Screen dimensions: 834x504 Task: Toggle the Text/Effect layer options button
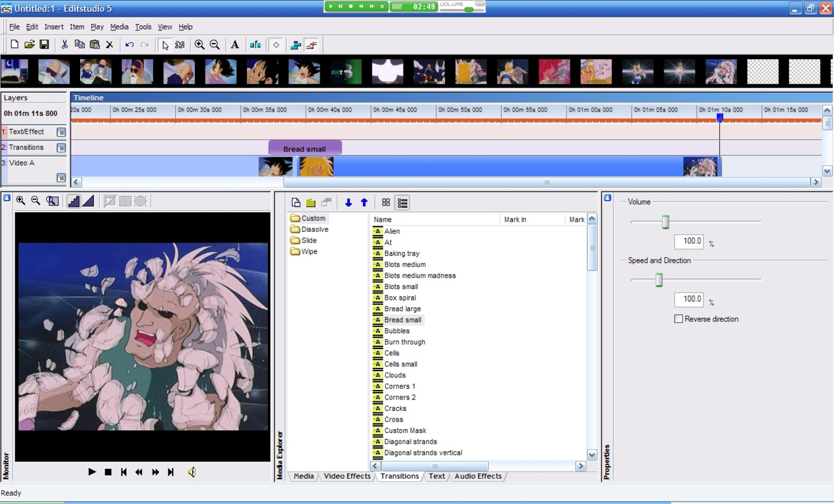61,132
